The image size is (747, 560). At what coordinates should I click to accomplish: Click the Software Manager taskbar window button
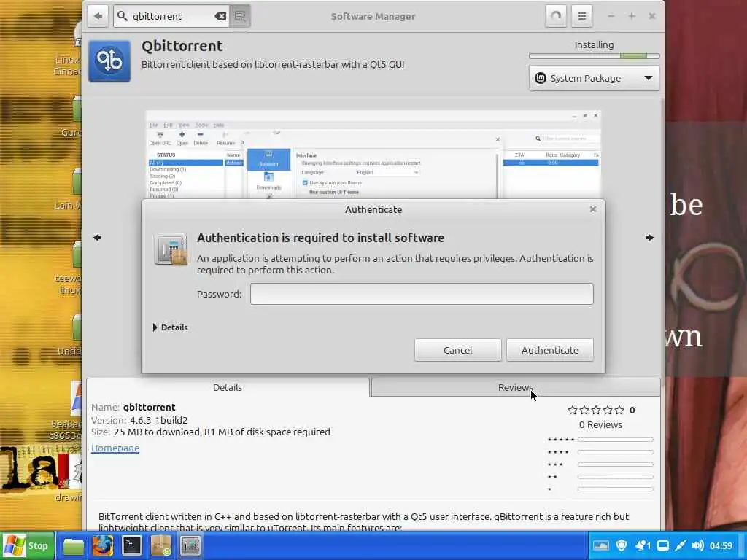(x=190, y=545)
